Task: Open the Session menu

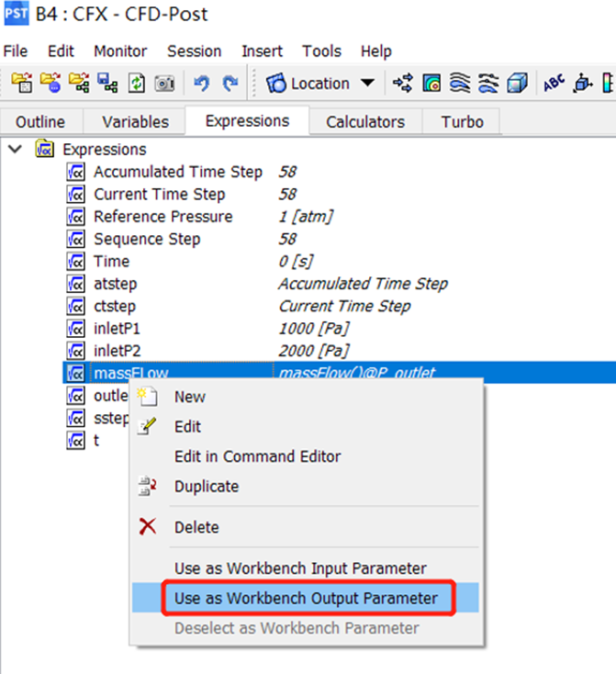Action: click(x=195, y=51)
